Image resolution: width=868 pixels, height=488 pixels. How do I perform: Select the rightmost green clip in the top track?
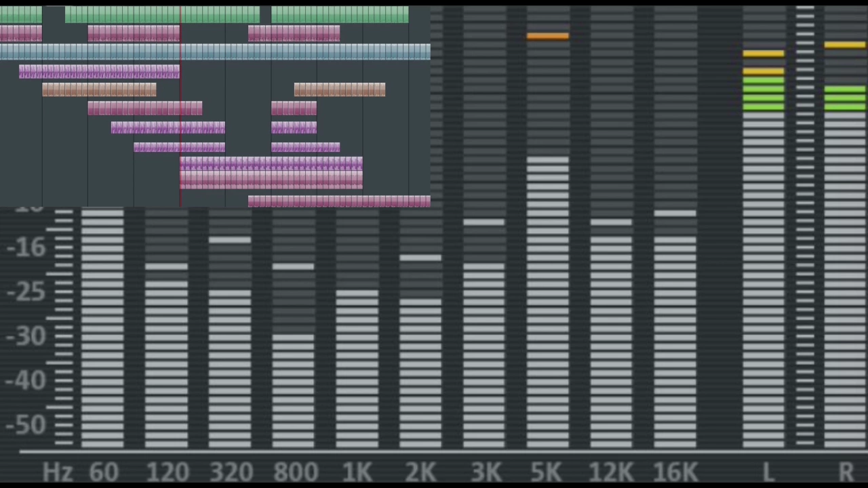point(340,15)
